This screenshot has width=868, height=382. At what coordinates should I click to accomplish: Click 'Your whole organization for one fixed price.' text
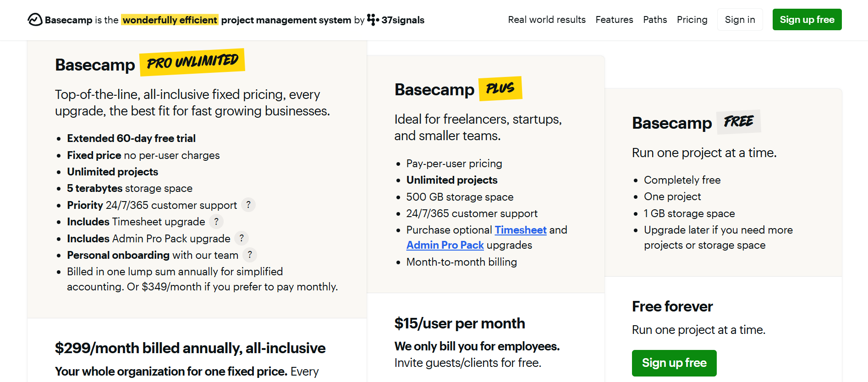[x=171, y=371]
